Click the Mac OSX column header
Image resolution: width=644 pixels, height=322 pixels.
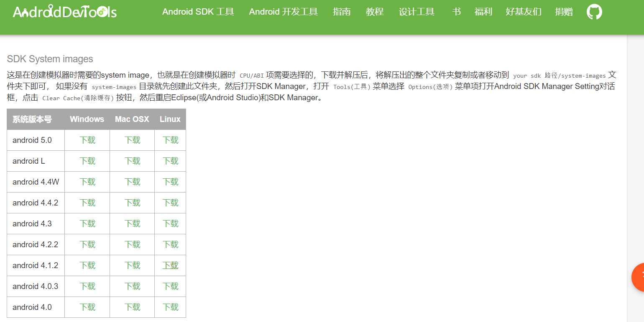click(x=132, y=119)
